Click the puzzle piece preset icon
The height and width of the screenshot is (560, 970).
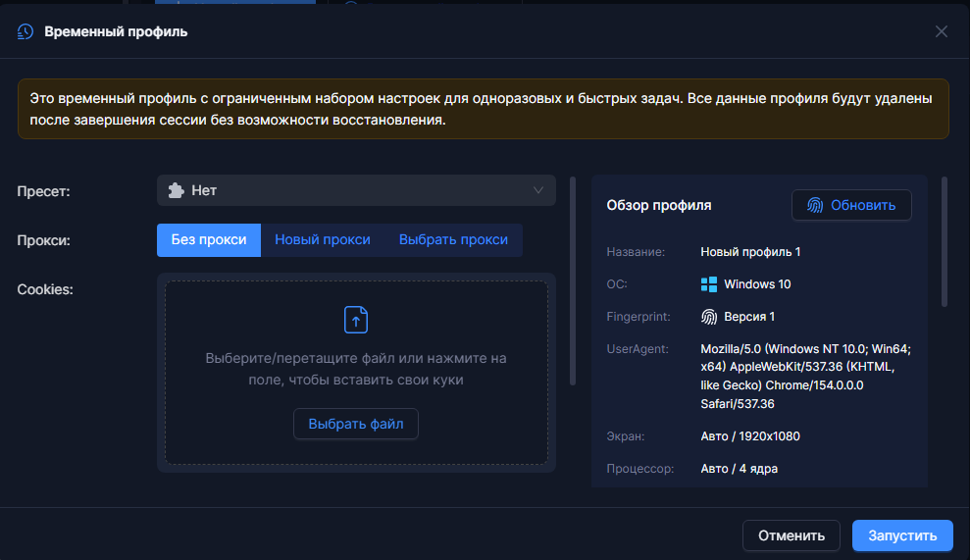[177, 190]
